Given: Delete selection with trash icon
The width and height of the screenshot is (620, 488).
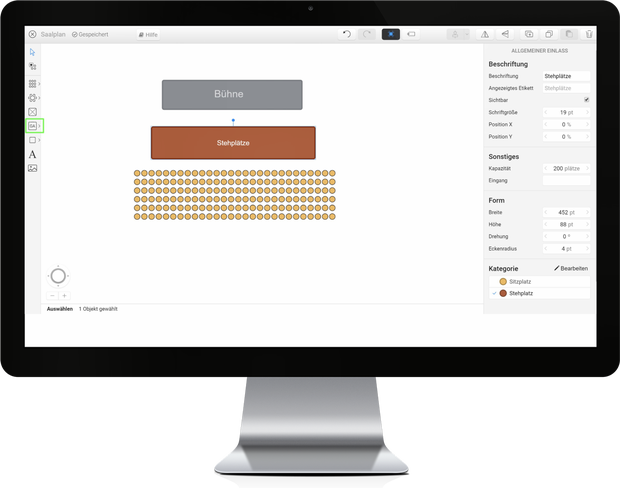Looking at the screenshot, I should [589, 34].
